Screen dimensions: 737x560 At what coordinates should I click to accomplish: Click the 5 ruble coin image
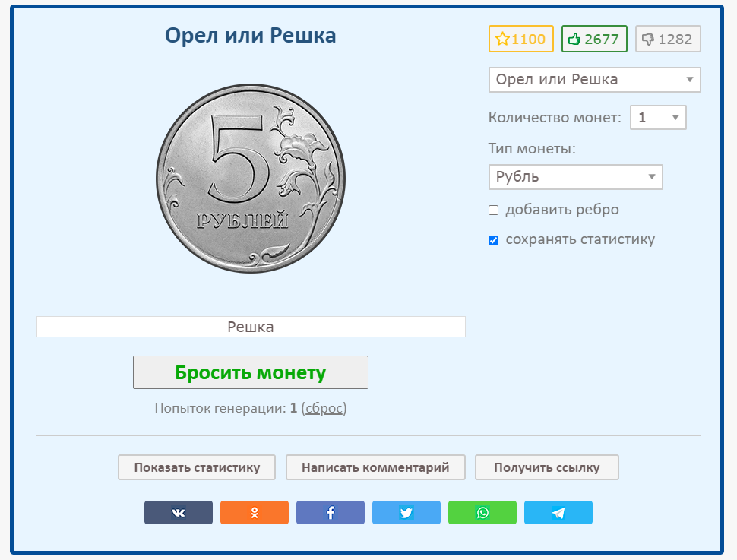click(x=251, y=179)
